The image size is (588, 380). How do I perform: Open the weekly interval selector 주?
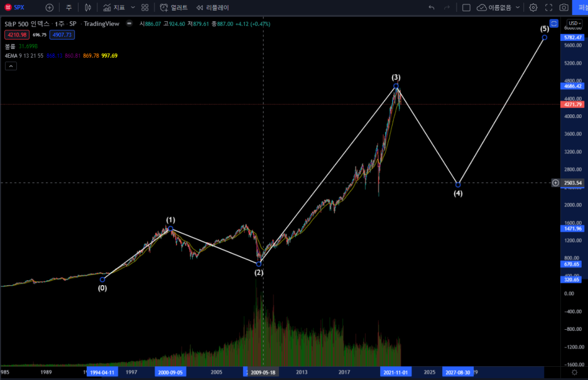tap(68, 8)
